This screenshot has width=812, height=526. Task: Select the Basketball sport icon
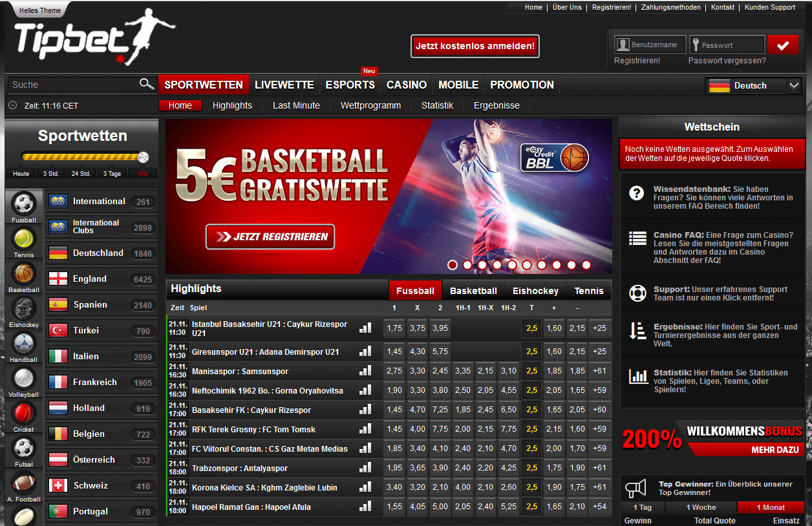[x=24, y=274]
